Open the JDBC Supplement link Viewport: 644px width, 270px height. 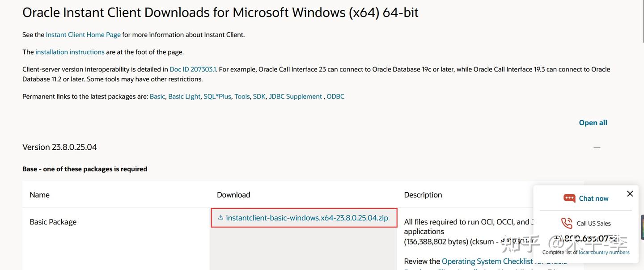click(x=295, y=96)
